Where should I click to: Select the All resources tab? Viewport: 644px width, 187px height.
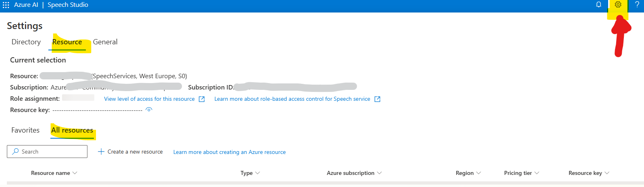pos(72,130)
